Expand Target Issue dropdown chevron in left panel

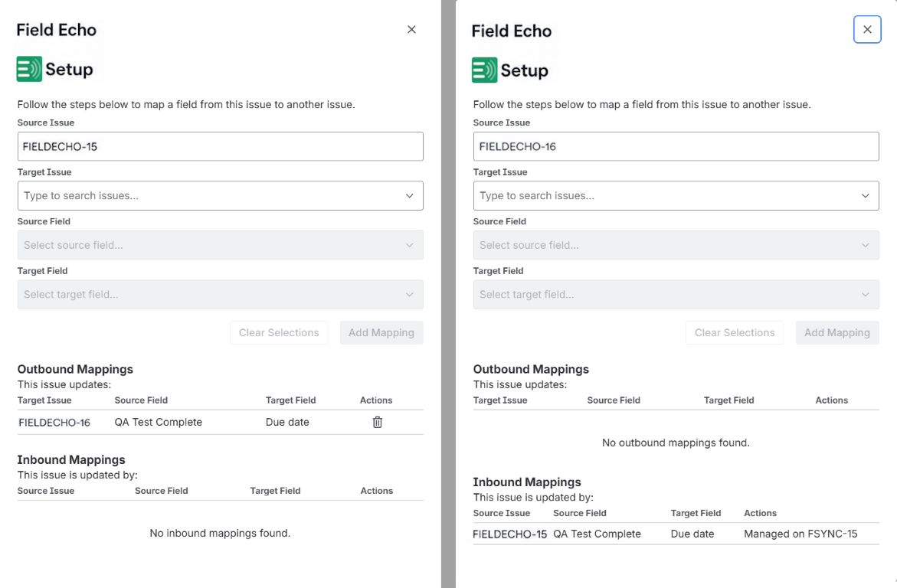(410, 196)
